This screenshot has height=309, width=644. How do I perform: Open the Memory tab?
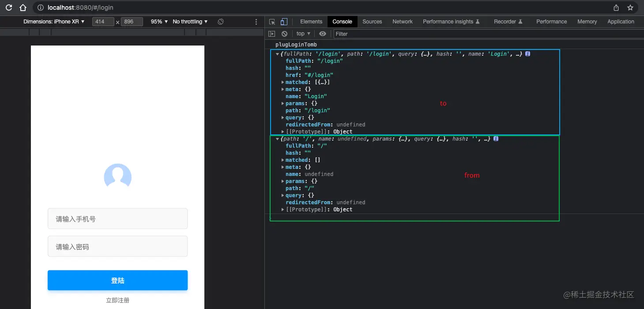[x=587, y=22]
